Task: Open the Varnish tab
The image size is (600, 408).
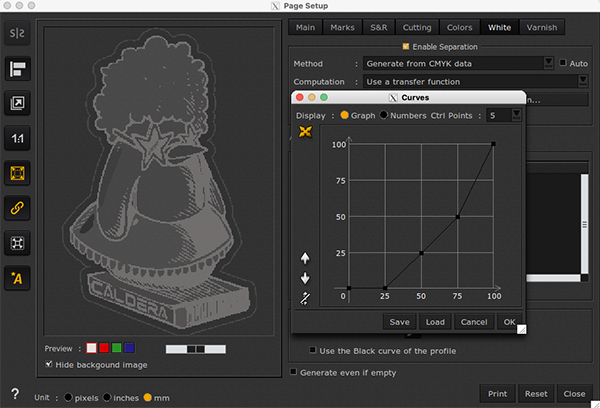Action: click(x=542, y=28)
